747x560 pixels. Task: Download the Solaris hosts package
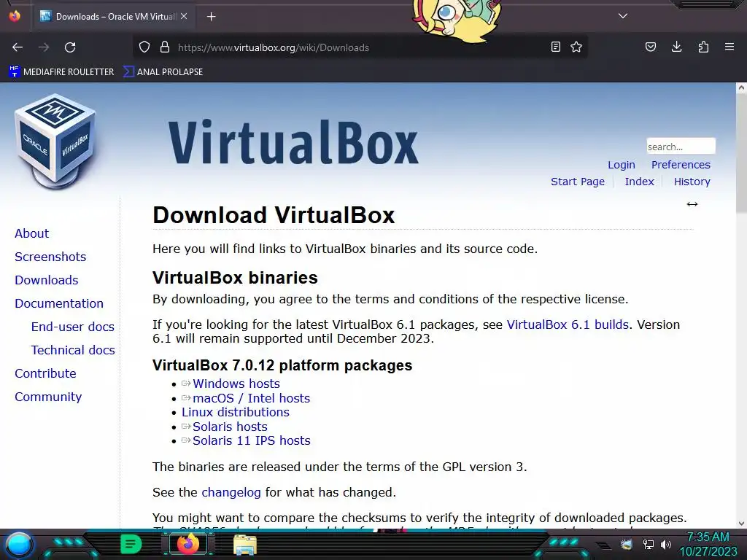coord(230,427)
